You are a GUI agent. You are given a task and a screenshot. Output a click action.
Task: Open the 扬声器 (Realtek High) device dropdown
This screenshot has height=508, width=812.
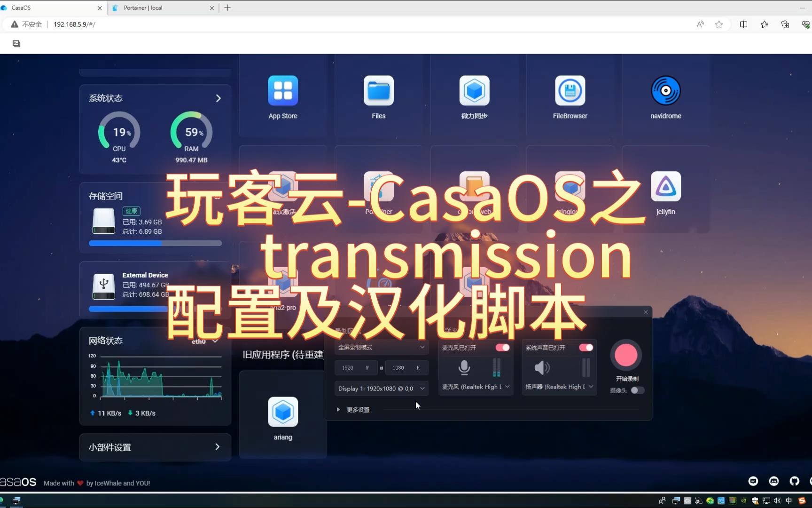pyautogui.click(x=559, y=387)
